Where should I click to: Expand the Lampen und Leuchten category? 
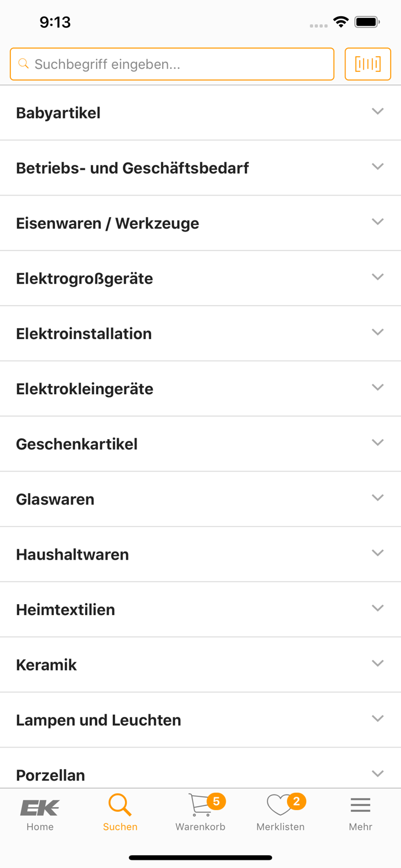click(x=377, y=718)
